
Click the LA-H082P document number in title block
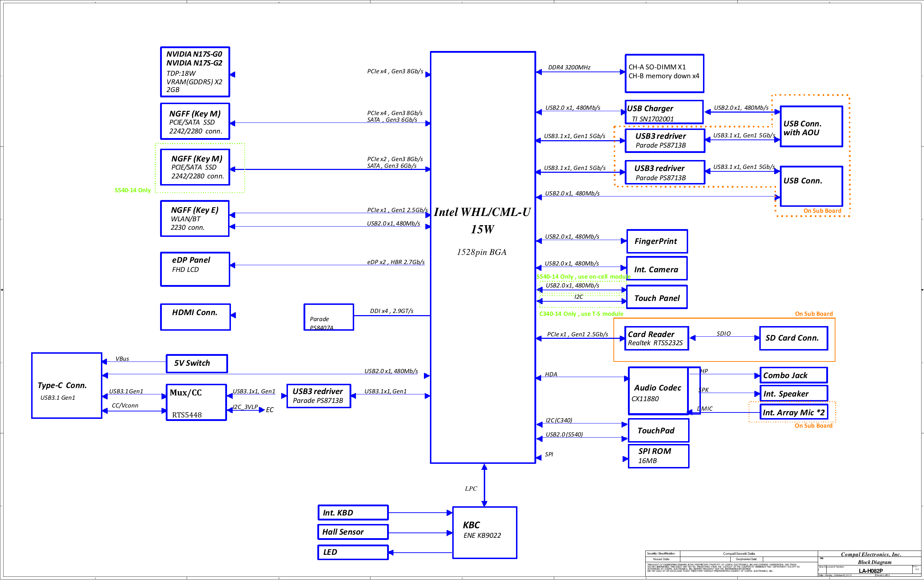[870, 571]
